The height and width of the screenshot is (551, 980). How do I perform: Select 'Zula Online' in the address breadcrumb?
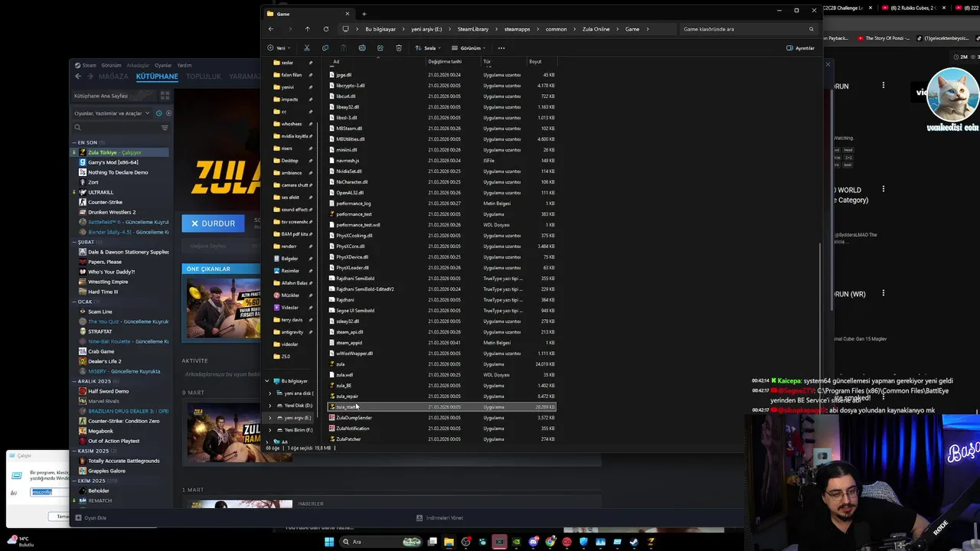pyautogui.click(x=596, y=29)
